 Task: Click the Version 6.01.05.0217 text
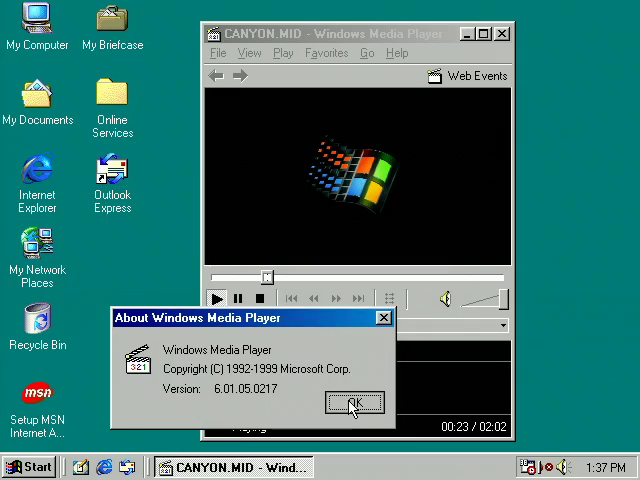[220, 389]
